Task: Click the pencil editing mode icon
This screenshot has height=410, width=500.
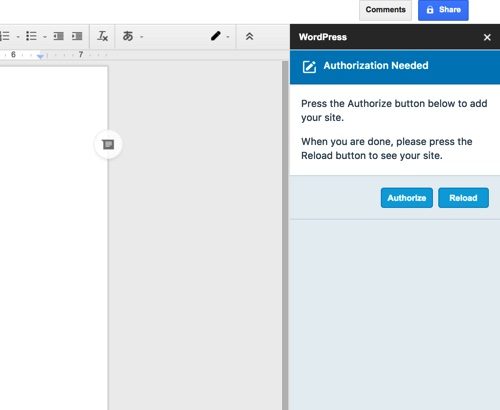Action: click(x=216, y=36)
